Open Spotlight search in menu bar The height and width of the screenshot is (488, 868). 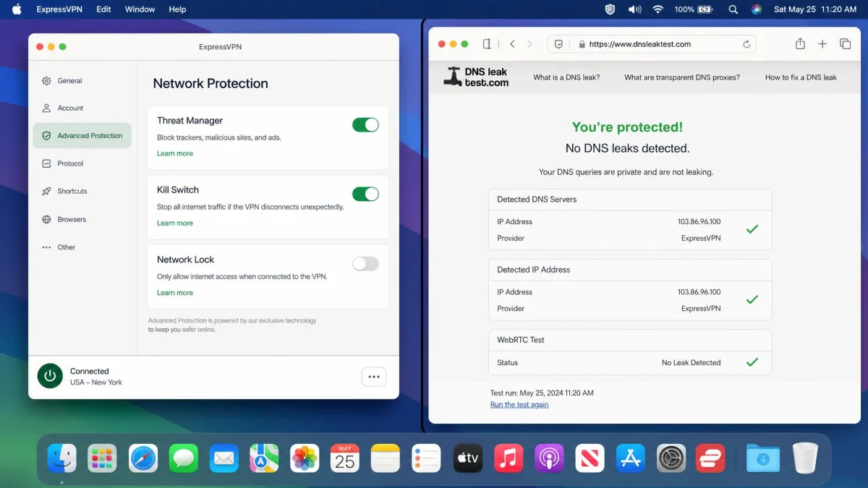[x=733, y=9]
